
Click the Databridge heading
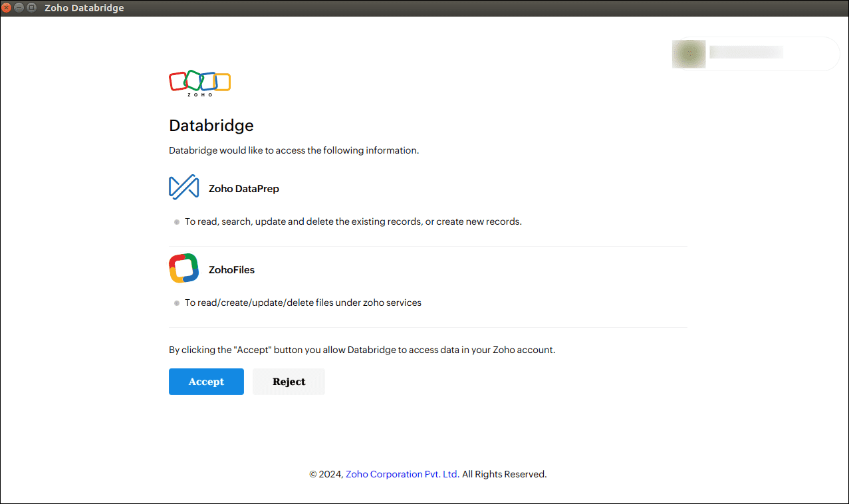211,126
